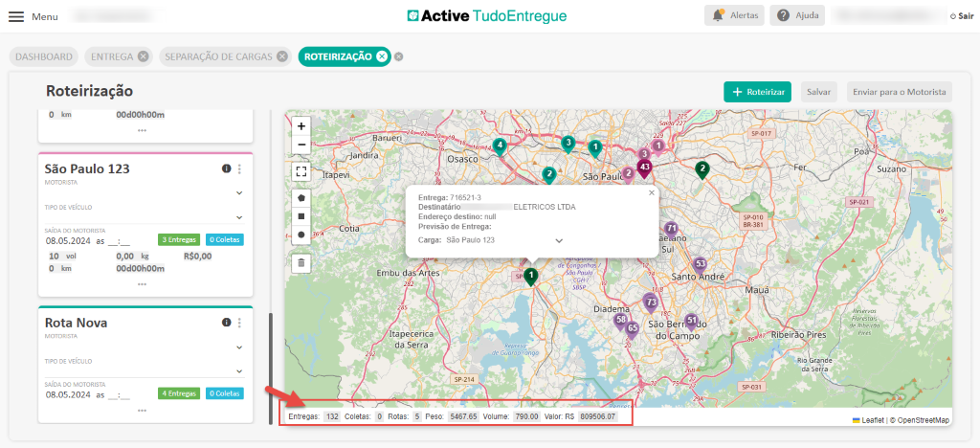Toggle map fullscreen view
980x448 pixels.
coord(301,171)
